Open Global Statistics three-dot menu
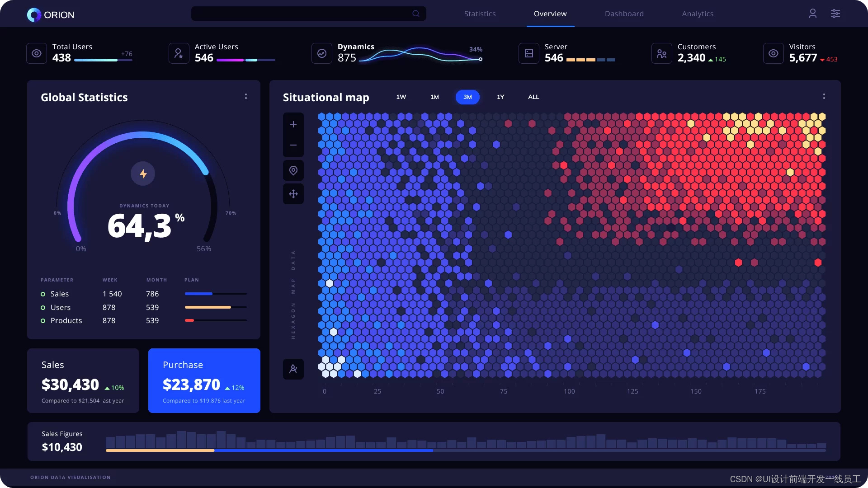 pyautogui.click(x=246, y=96)
